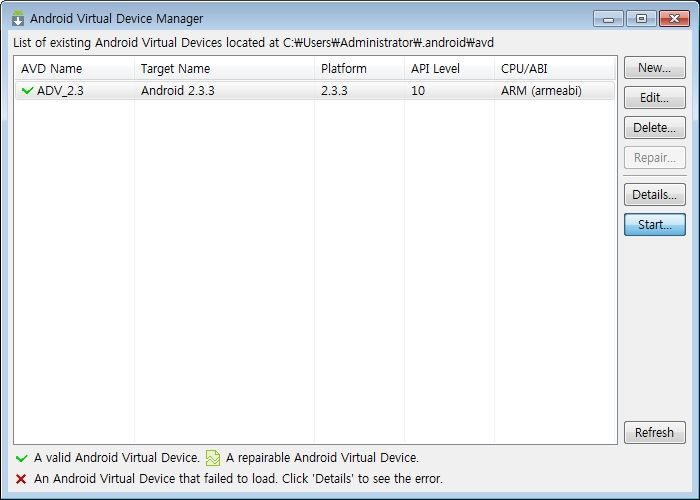Image resolution: width=700 pixels, height=500 pixels.
Task: Minimize the Android Virtual Device Manager window
Action: (x=608, y=19)
